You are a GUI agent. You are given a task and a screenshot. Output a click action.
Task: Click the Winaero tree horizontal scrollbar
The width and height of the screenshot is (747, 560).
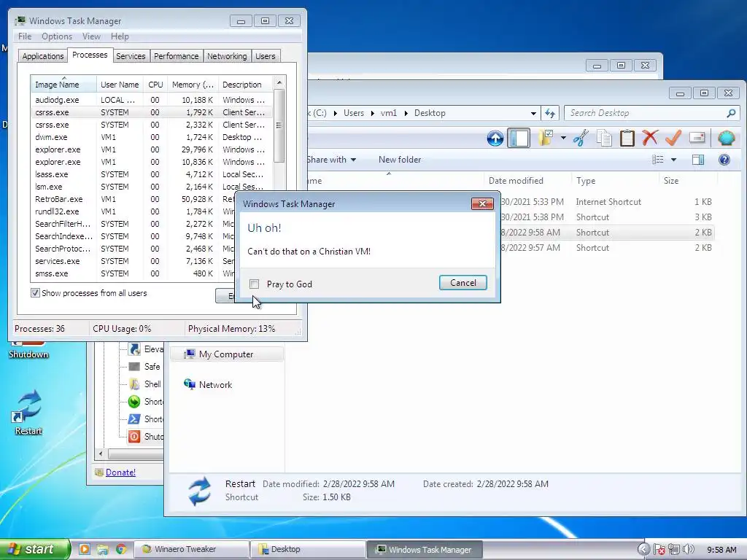point(136,454)
